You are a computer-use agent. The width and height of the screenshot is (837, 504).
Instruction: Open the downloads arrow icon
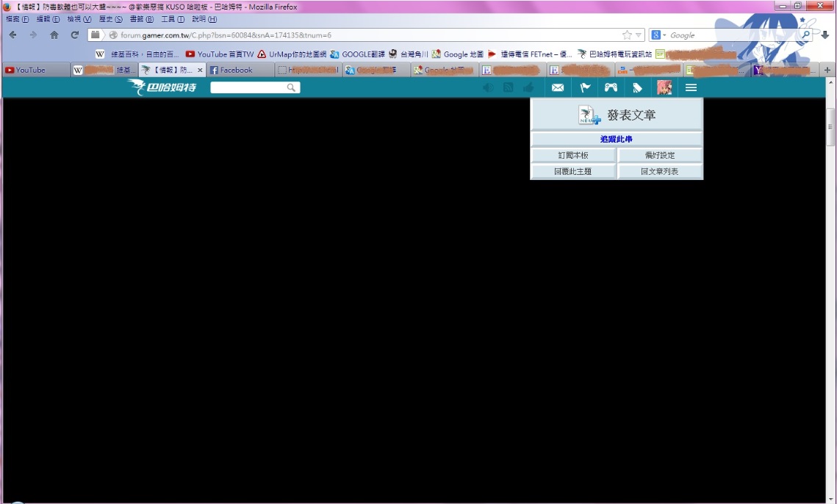(825, 35)
